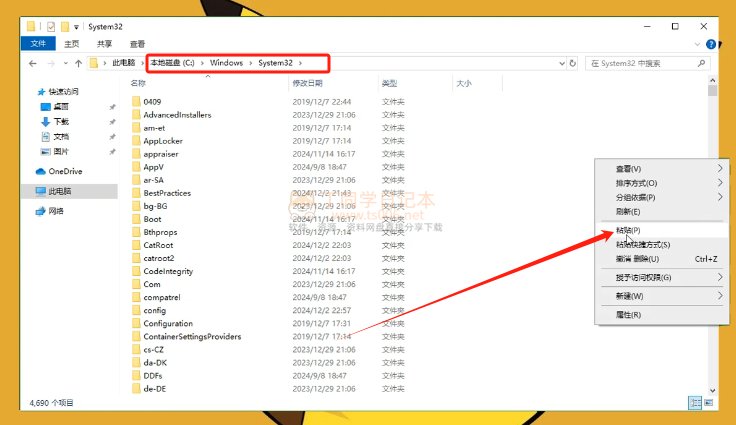Open the 新建(W) context submenu

[629, 296]
